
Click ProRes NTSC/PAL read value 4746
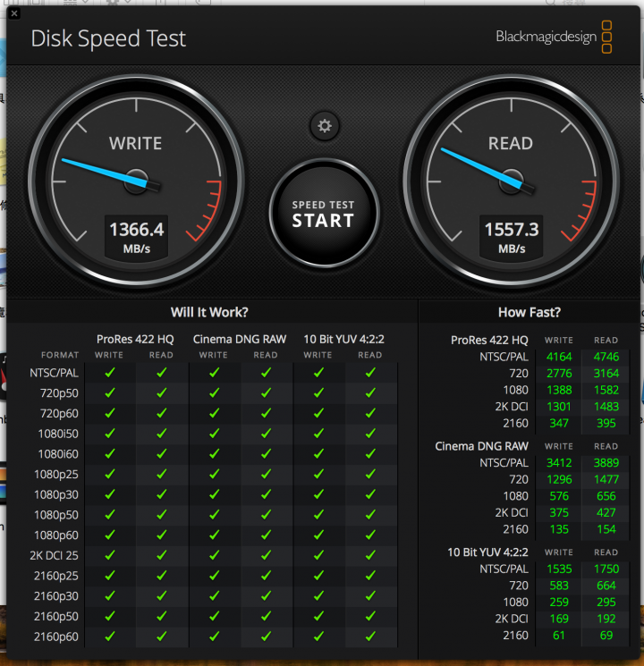(x=606, y=357)
